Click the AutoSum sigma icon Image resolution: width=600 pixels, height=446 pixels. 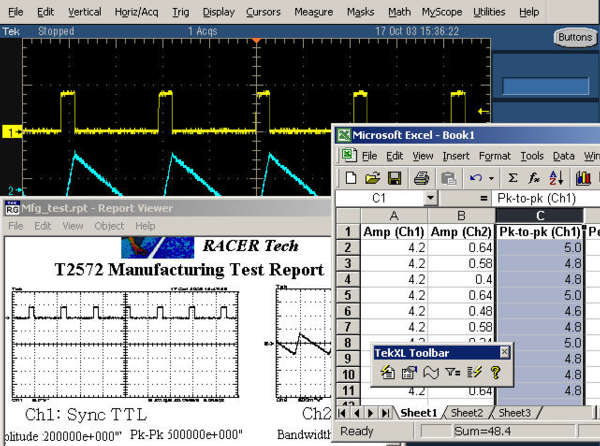pyautogui.click(x=513, y=178)
